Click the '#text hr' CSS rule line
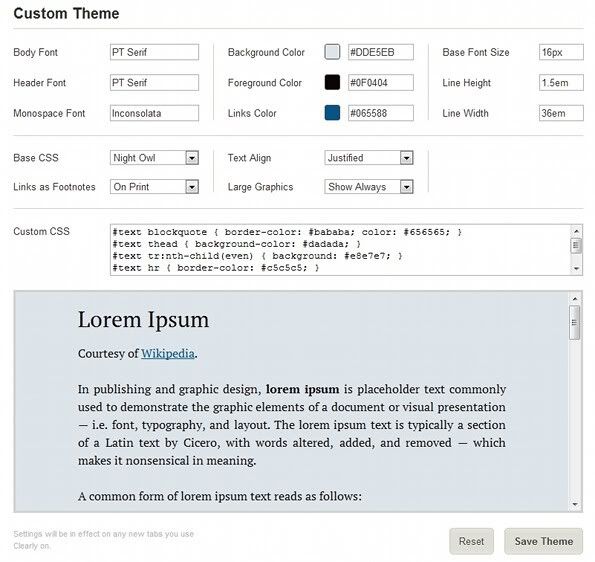595x562 pixels. pyautogui.click(x=216, y=268)
